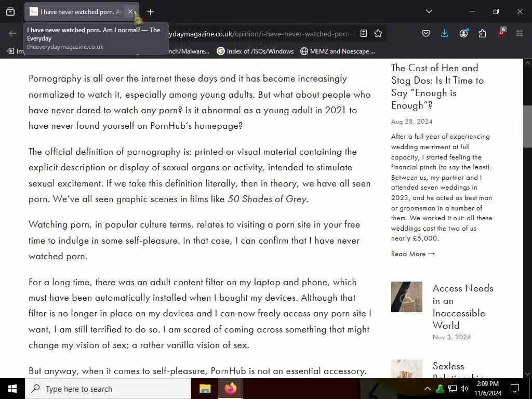
Task: Open File Explorer from the taskbar
Action: 205,389
